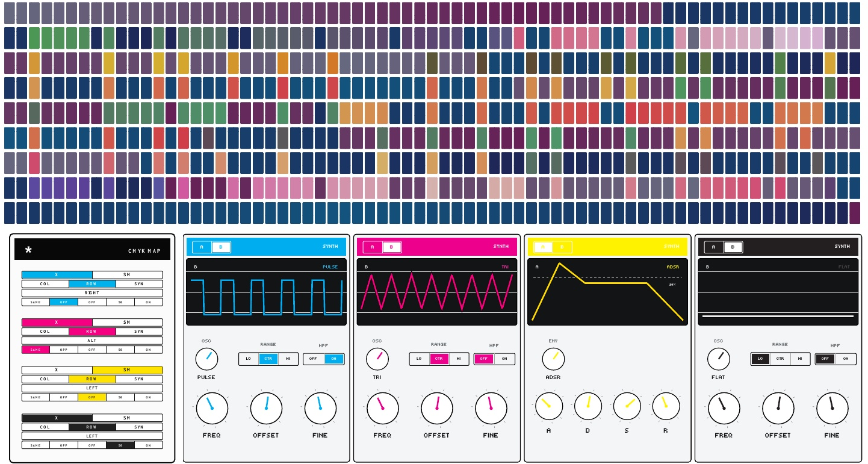
Task: Turn the magenta TRI oscillator knob
Action: coord(377,359)
